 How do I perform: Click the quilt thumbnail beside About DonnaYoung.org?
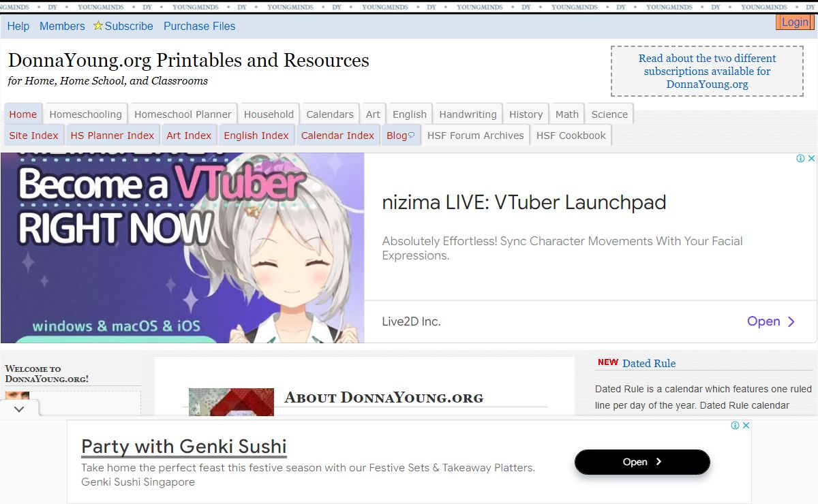coord(231,401)
